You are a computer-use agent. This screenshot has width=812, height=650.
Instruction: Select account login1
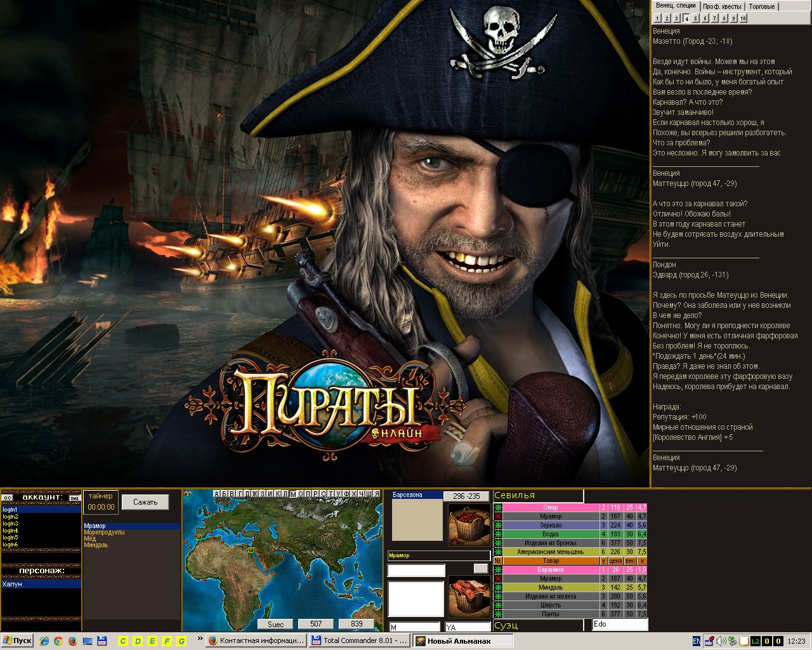pyautogui.click(x=41, y=510)
